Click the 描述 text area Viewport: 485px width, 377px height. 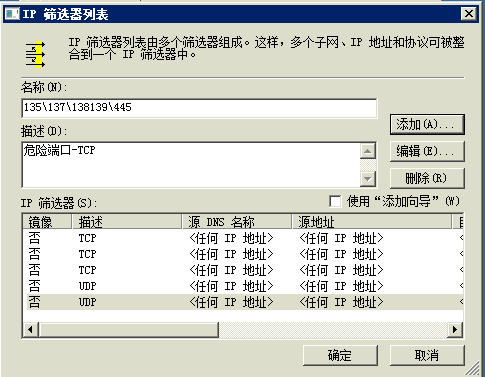(191, 165)
